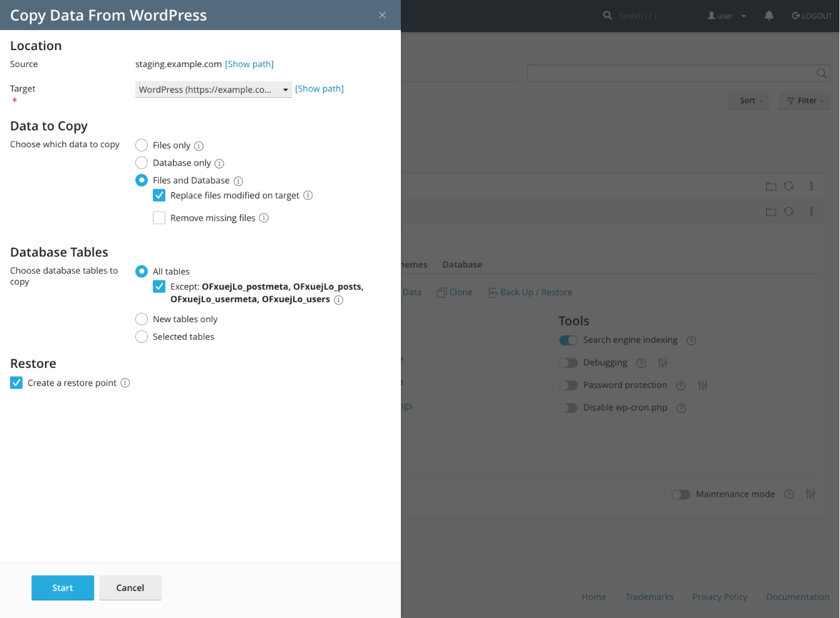
Task: Open the Filter dropdown
Action: [804, 100]
